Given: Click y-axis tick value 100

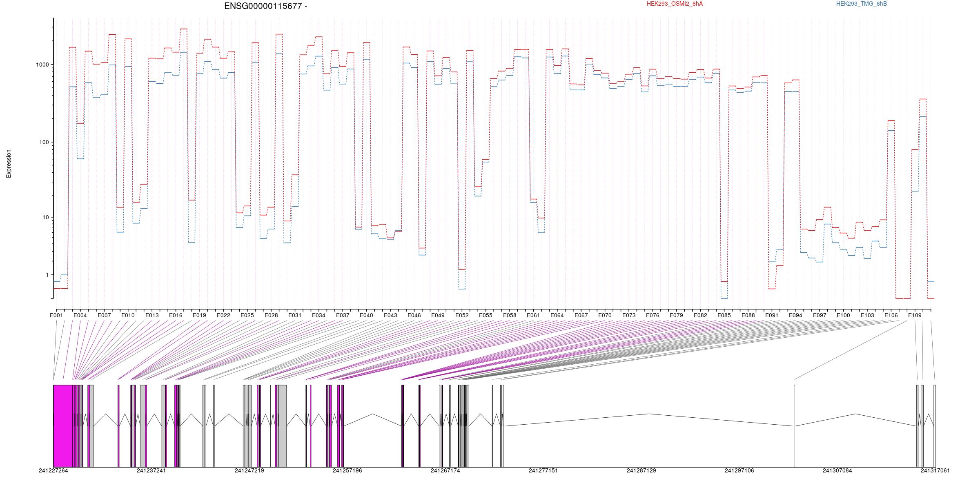Looking at the screenshot, I should [45, 142].
